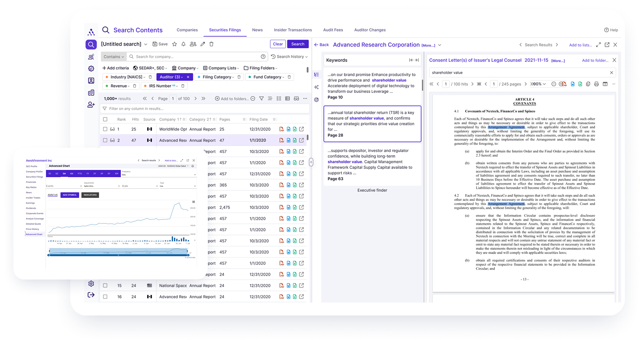Switch to the Companies tab

[x=187, y=30]
